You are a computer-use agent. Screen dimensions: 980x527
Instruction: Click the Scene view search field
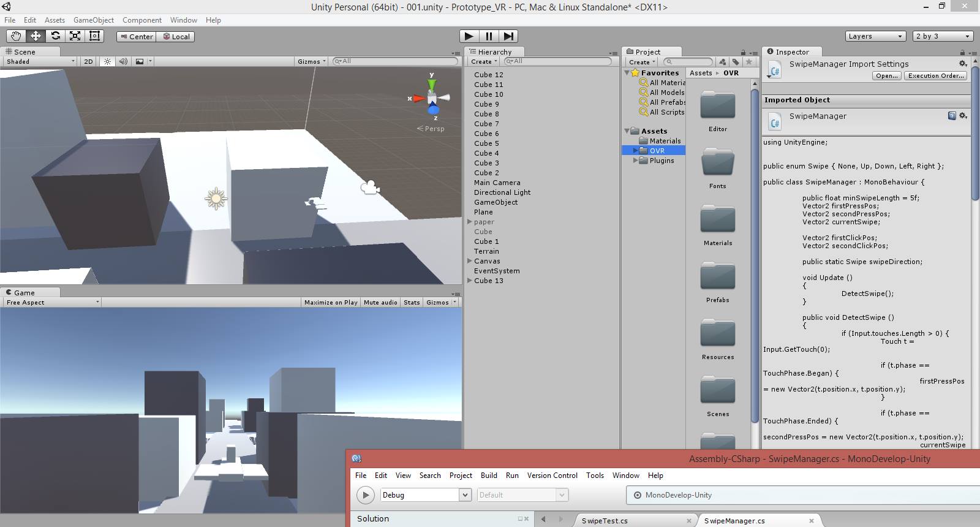pyautogui.click(x=395, y=61)
